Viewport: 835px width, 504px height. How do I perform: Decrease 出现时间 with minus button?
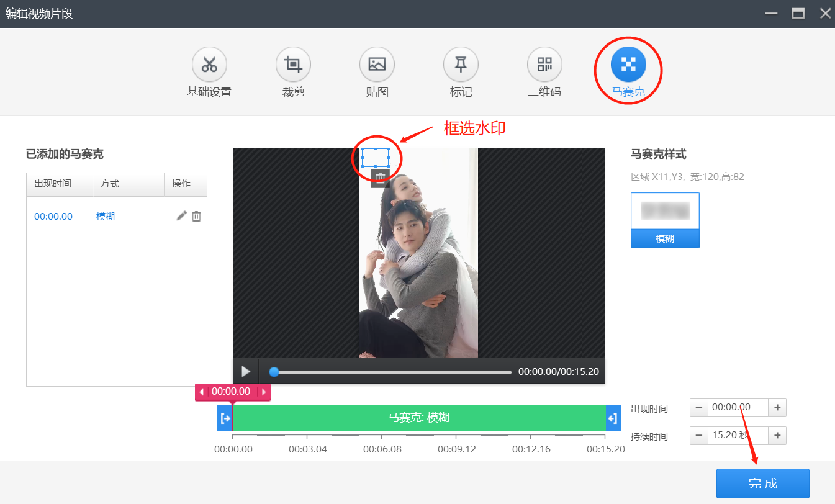699,408
